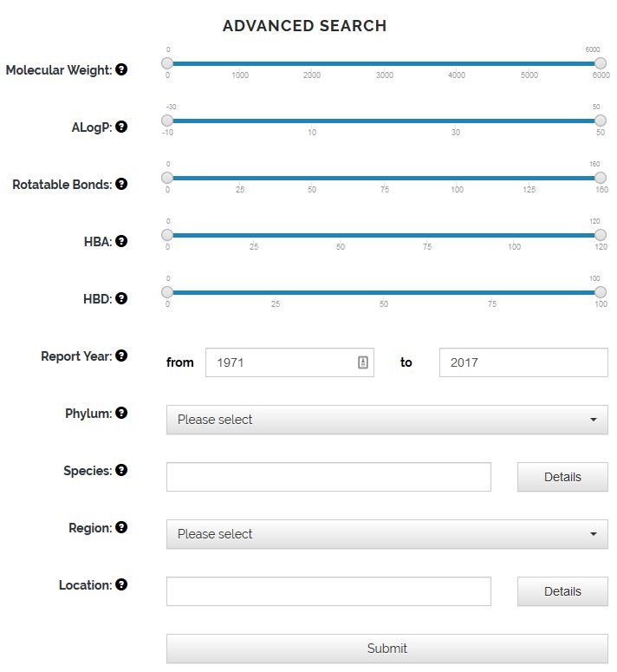Click the Location help icon
This screenshot has height=672, width=617.
pyautogui.click(x=121, y=584)
